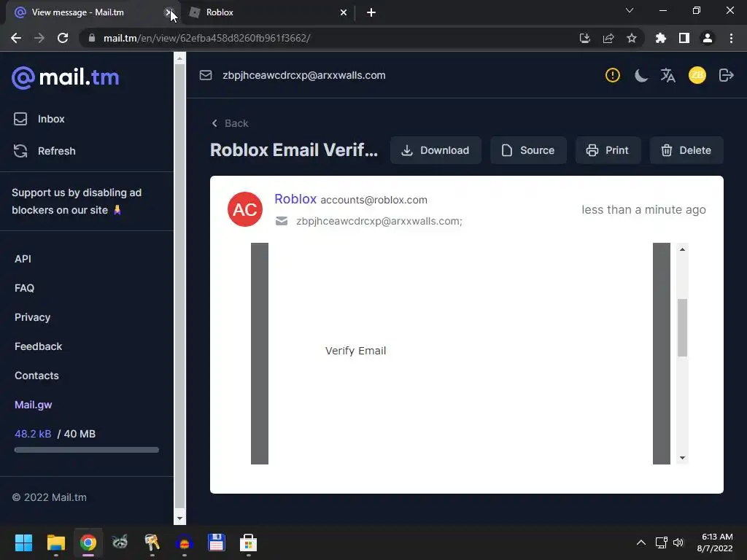This screenshot has width=747, height=560.
Task: Open the Mail.gw link
Action: coord(34,405)
